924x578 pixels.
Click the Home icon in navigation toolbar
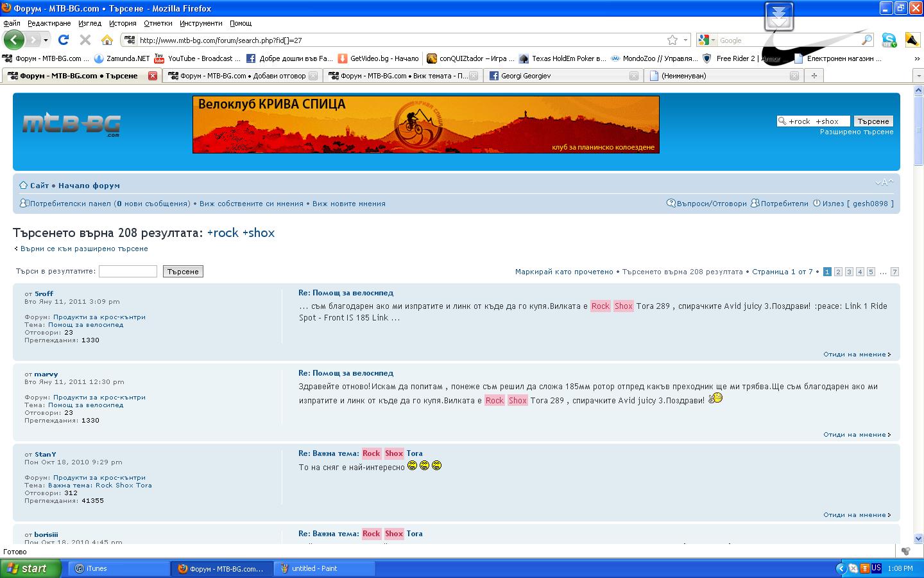pos(107,40)
